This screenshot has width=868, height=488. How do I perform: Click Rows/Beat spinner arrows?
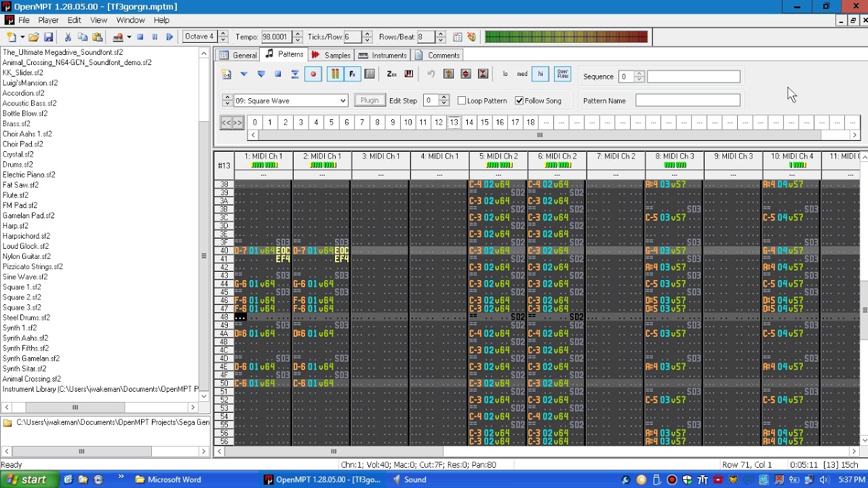(441, 37)
